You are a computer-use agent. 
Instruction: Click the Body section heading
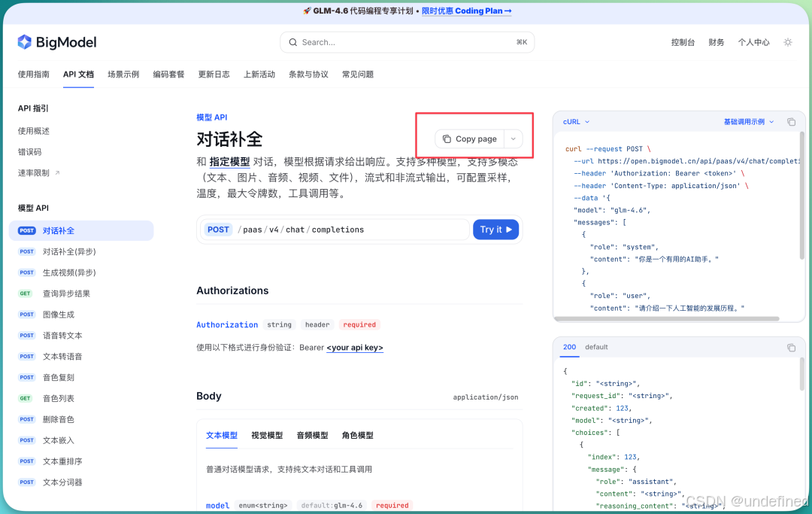(209, 397)
